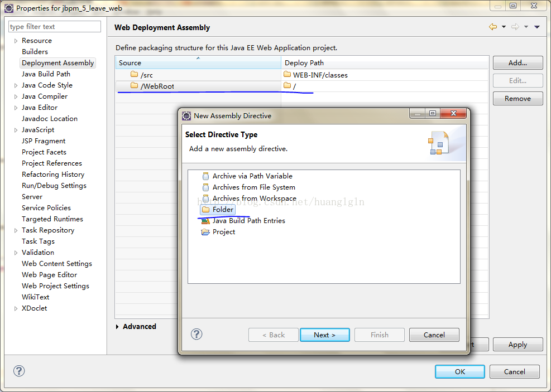Click the Eclipse icon in New Assembly Directive title

pyautogui.click(x=186, y=116)
